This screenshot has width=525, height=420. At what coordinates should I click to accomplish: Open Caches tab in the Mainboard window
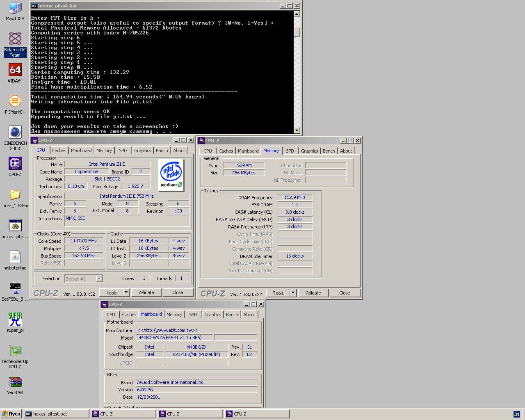click(129, 315)
